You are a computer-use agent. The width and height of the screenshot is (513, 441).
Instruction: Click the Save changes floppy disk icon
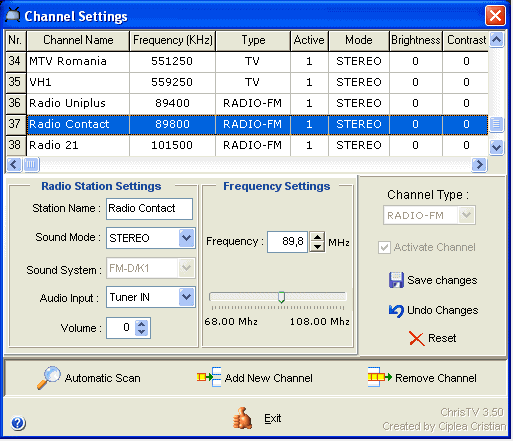coord(396,280)
